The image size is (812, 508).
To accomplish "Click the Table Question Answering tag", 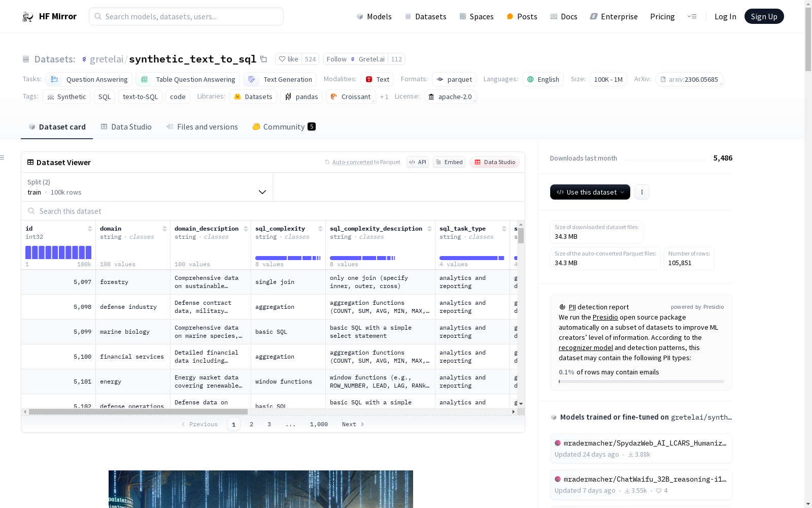I will click(x=188, y=79).
